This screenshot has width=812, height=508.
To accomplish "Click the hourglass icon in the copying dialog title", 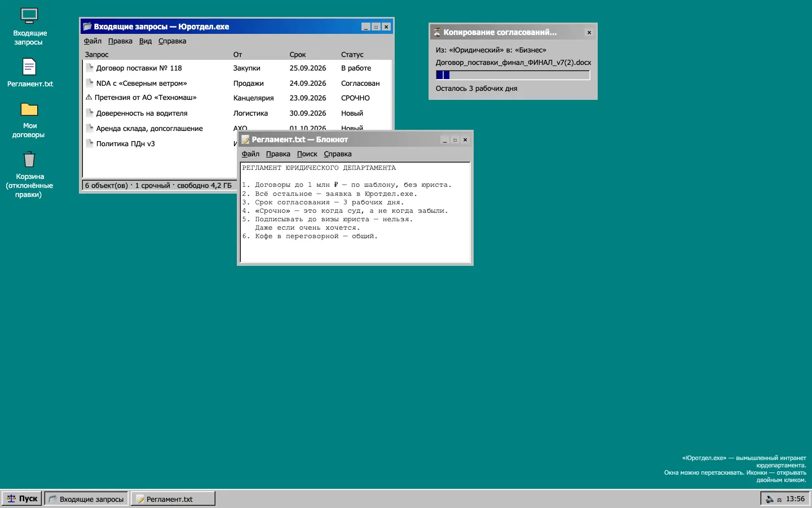I will pos(437,32).
